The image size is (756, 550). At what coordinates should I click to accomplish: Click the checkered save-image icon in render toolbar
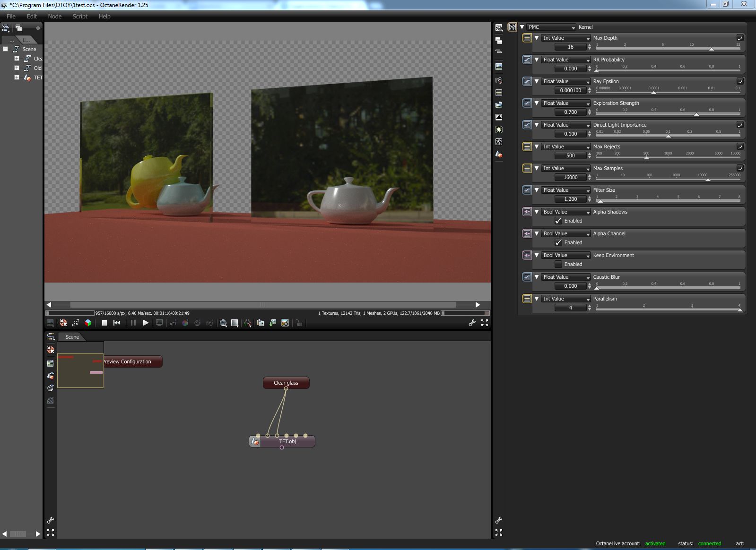[x=285, y=323]
